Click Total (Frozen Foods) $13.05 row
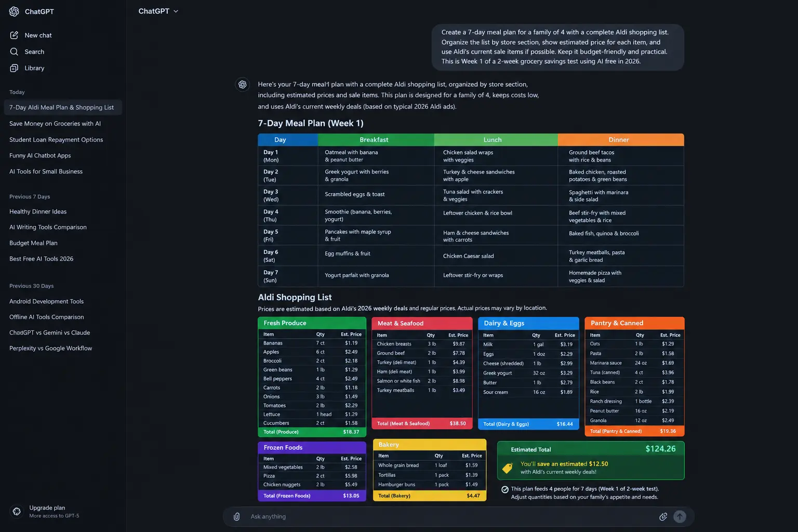This screenshot has width=798, height=532. tap(312, 496)
